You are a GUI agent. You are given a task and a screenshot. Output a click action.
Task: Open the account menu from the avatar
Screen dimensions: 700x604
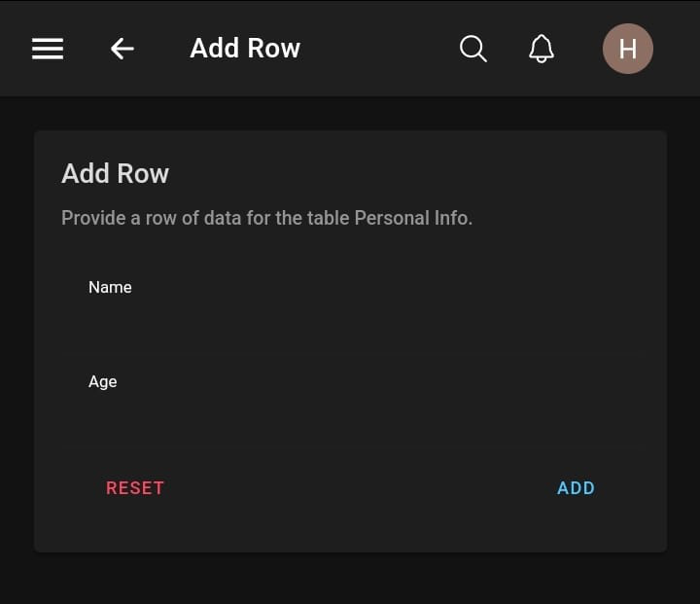(x=627, y=49)
